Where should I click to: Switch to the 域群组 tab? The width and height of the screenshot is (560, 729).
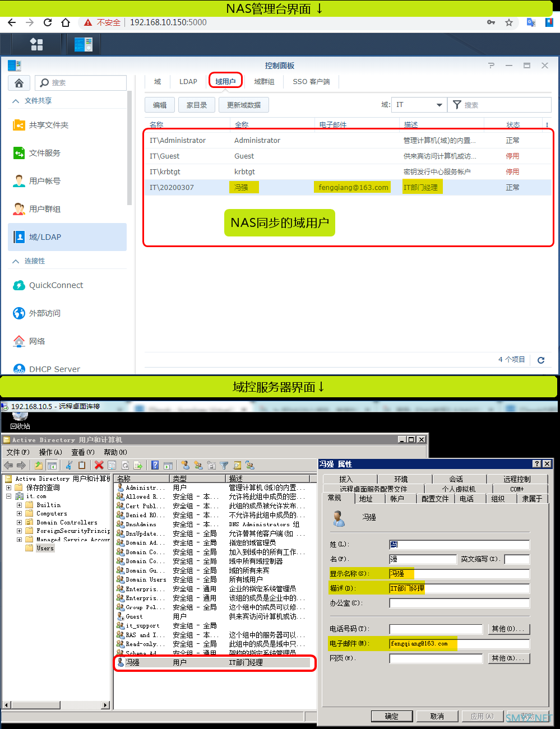[x=264, y=81]
